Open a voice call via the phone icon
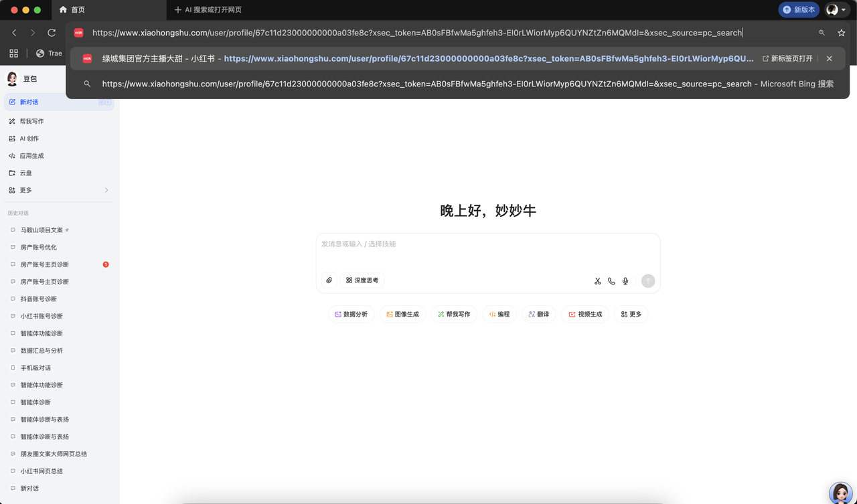This screenshot has width=857, height=504. (x=611, y=280)
